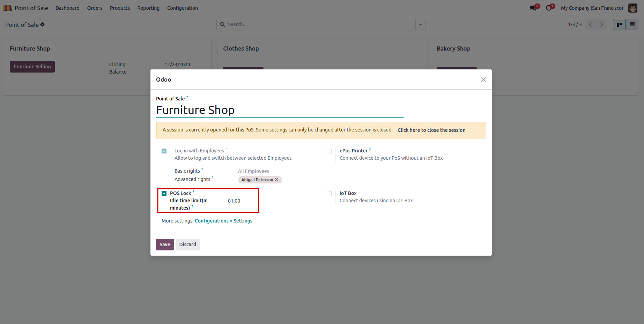Switch to list view
The image size is (644, 324).
pyautogui.click(x=632, y=24)
